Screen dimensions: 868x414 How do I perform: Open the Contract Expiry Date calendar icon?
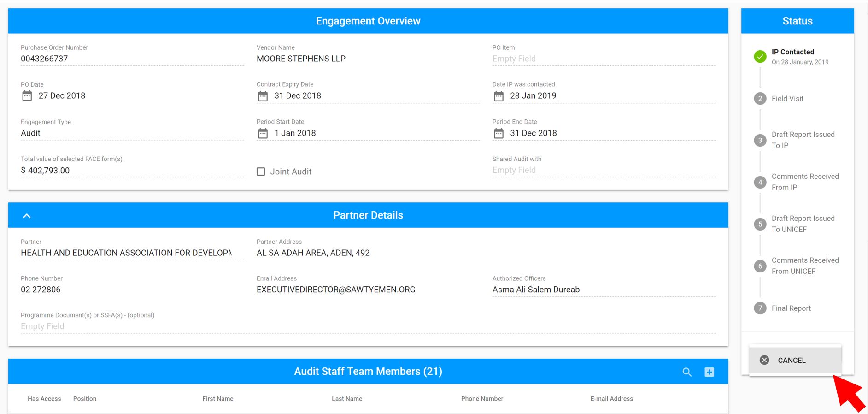263,96
